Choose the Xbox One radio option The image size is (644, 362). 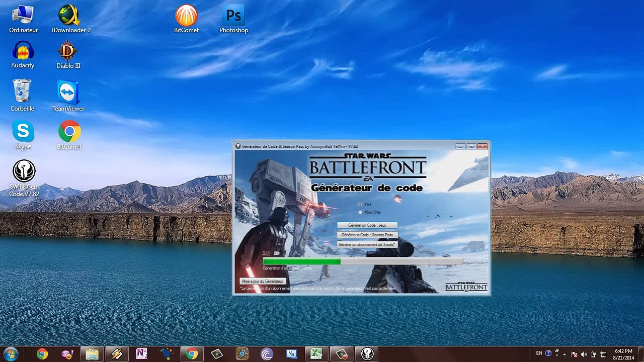360,212
